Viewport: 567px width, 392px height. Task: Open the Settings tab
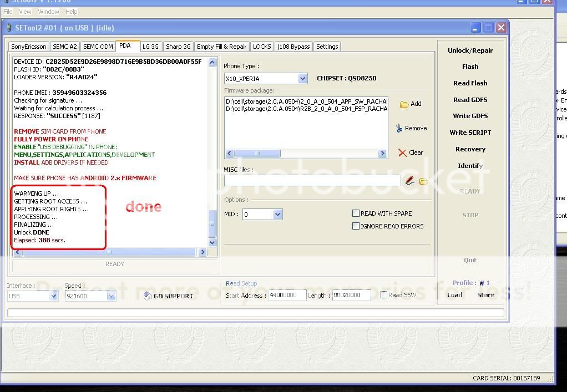click(x=327, y=47)
